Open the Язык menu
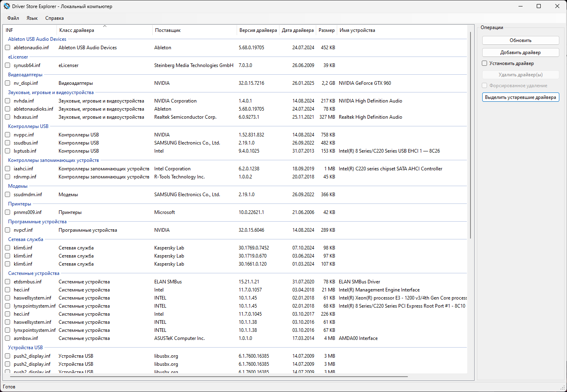 tap(32, 18)
